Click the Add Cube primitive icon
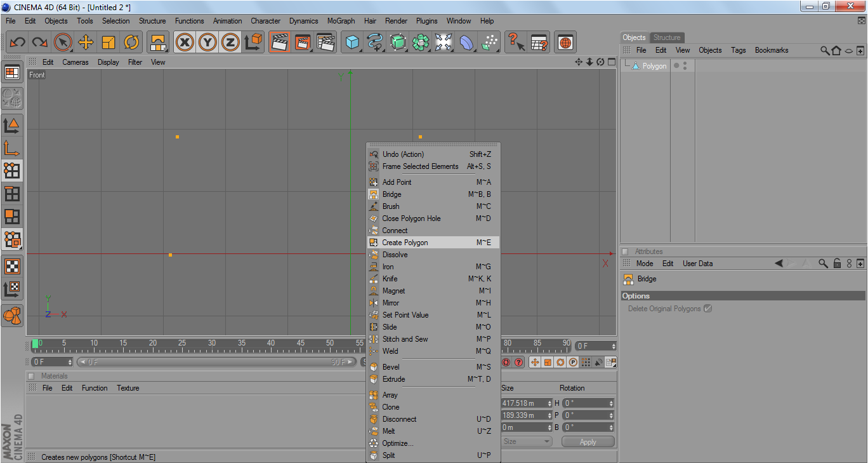The width and height of the screenshot is (868, 463). point(352,43)
